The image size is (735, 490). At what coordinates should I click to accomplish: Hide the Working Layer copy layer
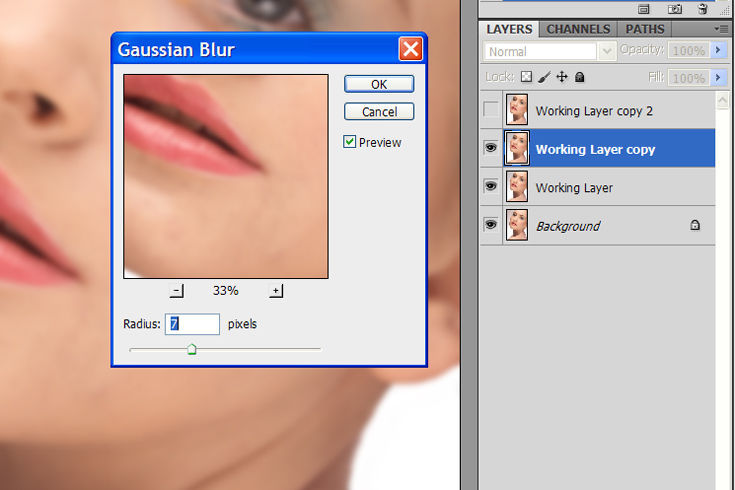coord(491,148)
